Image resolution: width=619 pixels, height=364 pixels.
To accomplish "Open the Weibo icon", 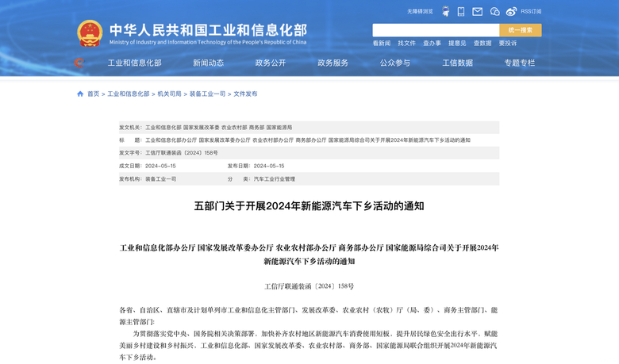I will [x=511, y=11].
